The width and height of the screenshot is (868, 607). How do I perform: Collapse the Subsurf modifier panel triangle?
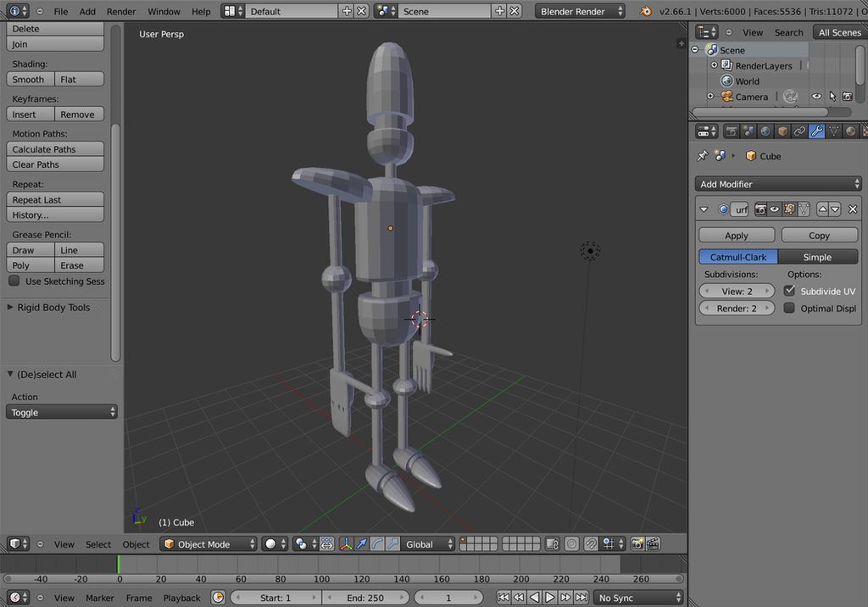click(x=704, y=209)
